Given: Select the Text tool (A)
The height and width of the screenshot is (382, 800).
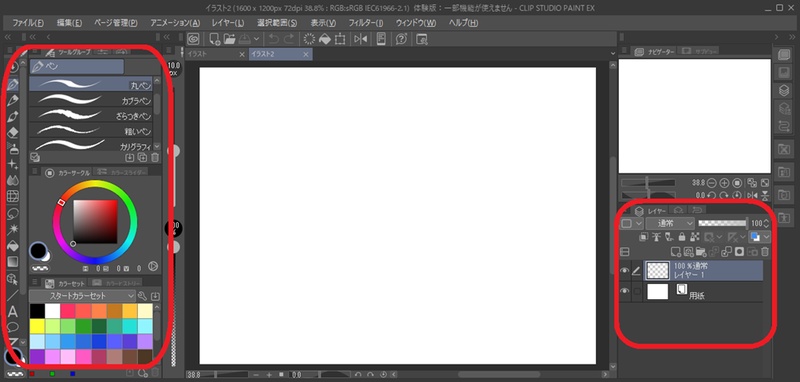Looking at the screenshot, I should [x=13, y=312].
